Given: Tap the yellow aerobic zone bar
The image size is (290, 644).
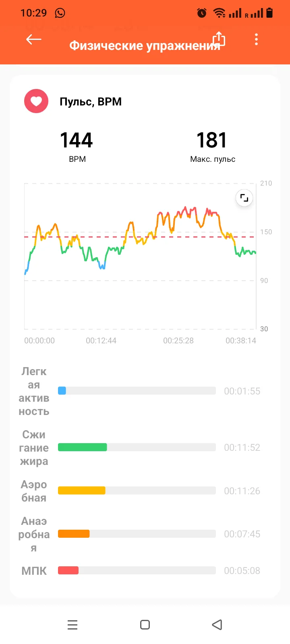Looking at the screenshot, I should coord(82,491).
